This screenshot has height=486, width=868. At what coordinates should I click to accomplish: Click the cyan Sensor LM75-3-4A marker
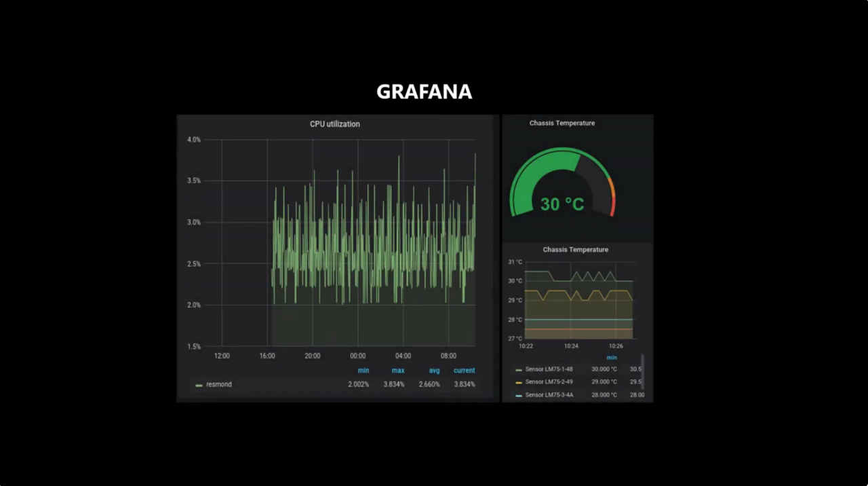pyautogui.click(x=519, y=394)
